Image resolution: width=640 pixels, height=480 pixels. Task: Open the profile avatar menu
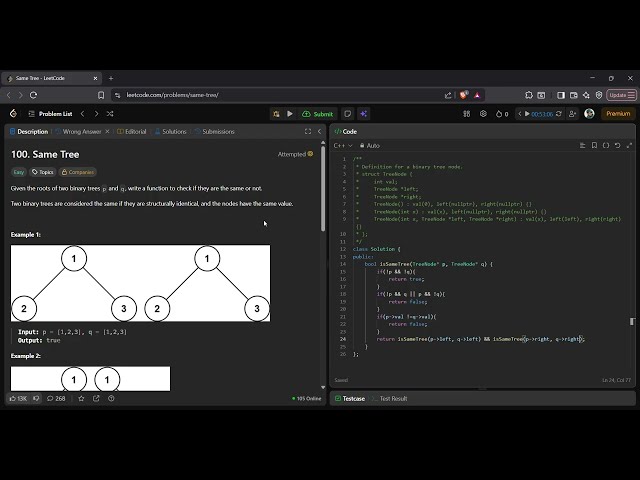click(589, 113)
